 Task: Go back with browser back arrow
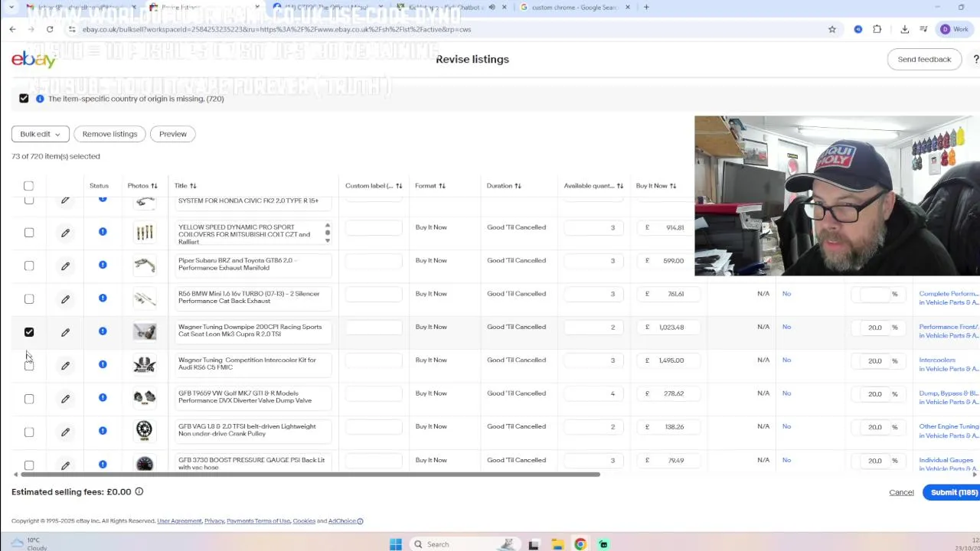click(x=12, y=29)
